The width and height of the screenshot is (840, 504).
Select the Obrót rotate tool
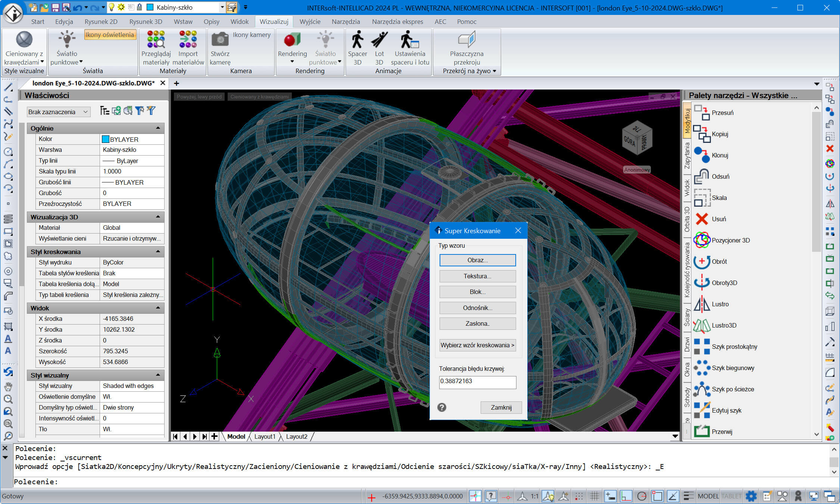tap(710, 262)
